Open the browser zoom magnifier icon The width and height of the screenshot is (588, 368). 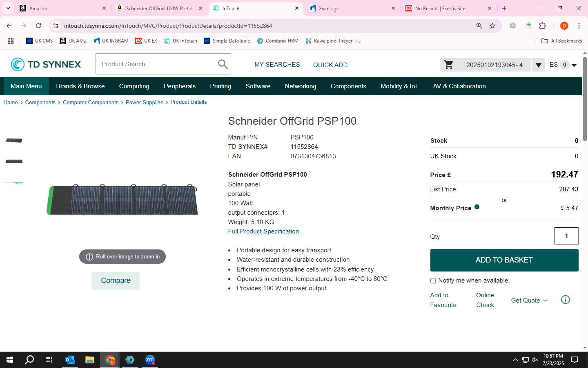(x=479, y=26)
